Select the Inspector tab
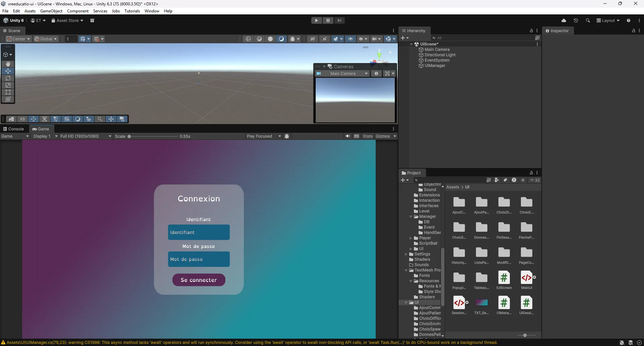The height and width of the screenshot is (346, 644). (x=557, y=31)
